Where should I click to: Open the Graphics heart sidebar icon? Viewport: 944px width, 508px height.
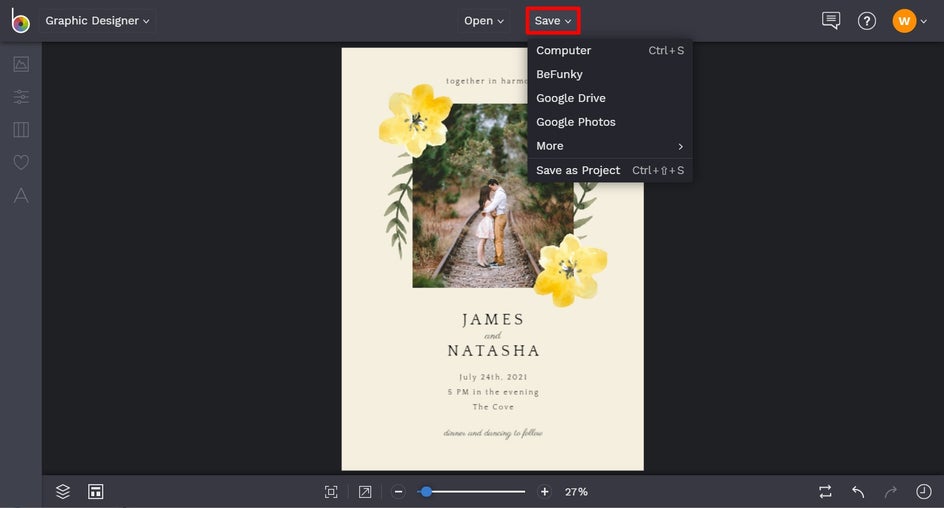click(x=21, y=162)
